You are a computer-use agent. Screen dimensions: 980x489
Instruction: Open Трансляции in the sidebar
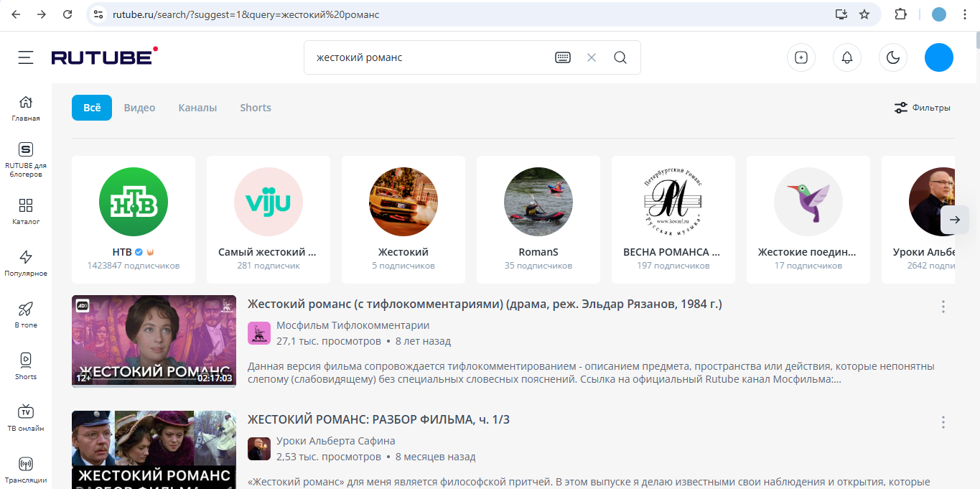tap(26, 470)
